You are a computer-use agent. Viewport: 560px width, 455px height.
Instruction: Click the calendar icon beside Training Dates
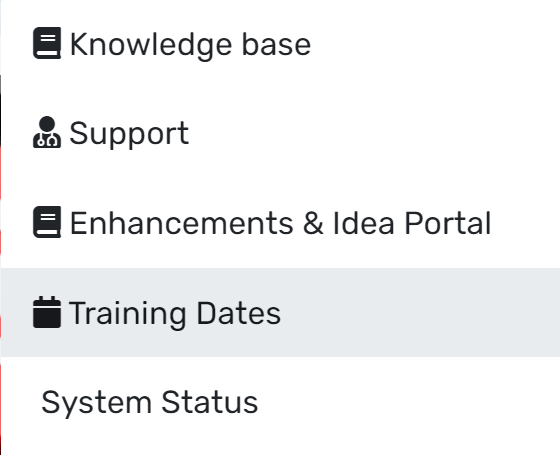[47, 312]
